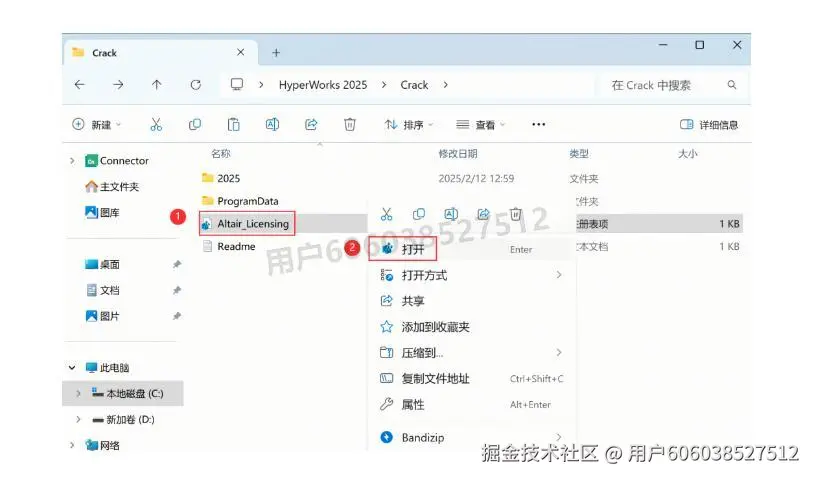Click Crack in the address breadcrumb

tap(414, 85)
